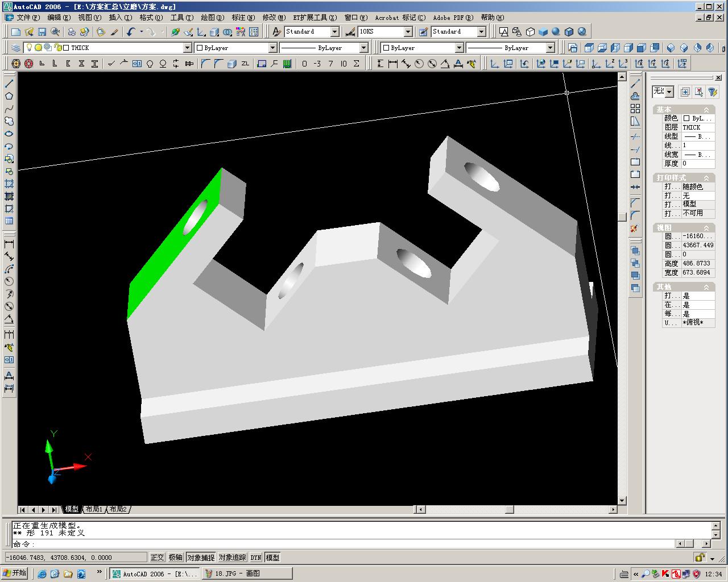The height and width of the screenshot is (582, 728).
Task: Click the Fillet icon in Modify toolbar
Action: (635, 216)
